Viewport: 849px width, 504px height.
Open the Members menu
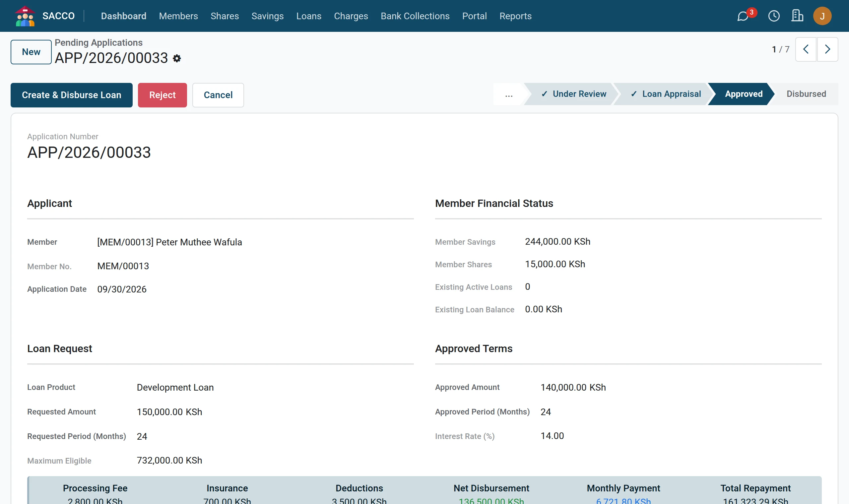tap(178, 16)
